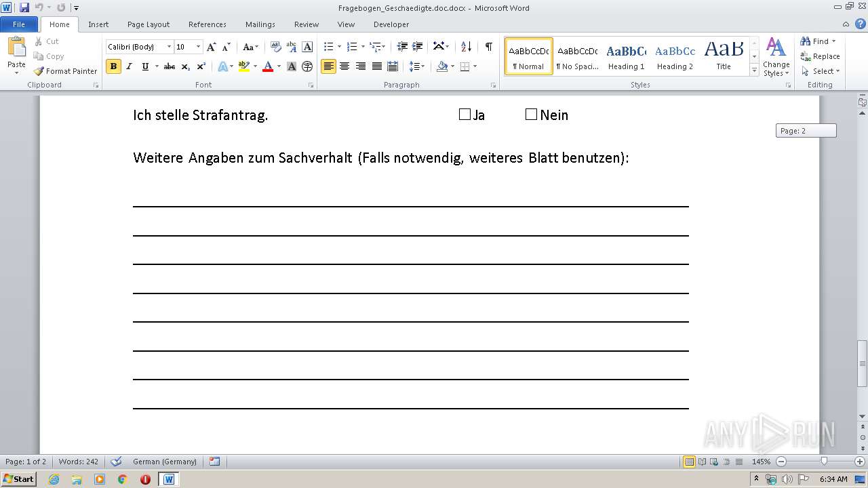Screen dimensions: 868x488
Task: Click the Windows Start button
Action: pyautogui.click(x=18, y=479)
